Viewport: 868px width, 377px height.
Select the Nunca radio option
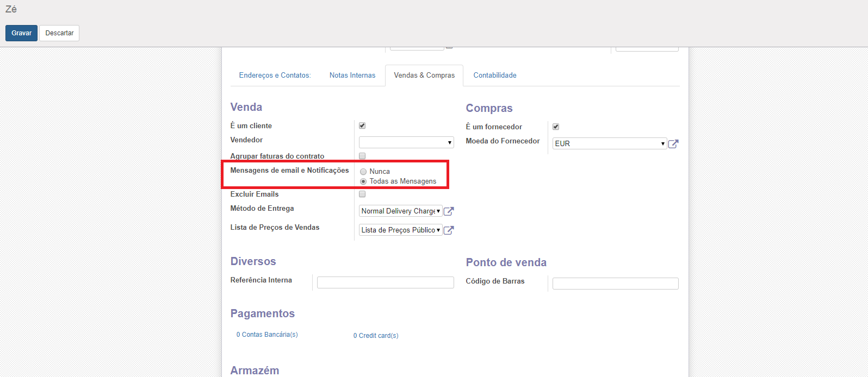click(363, 172)
